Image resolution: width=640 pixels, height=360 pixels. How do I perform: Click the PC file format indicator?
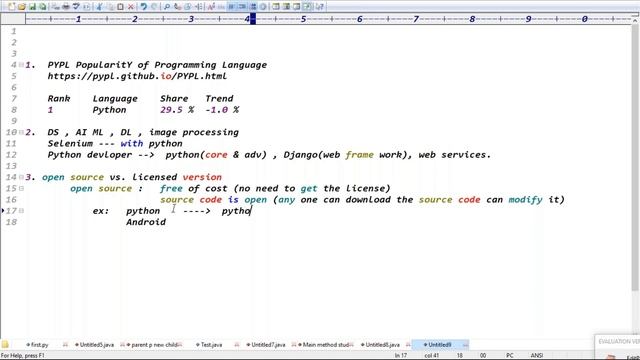(x=509, y=356)
